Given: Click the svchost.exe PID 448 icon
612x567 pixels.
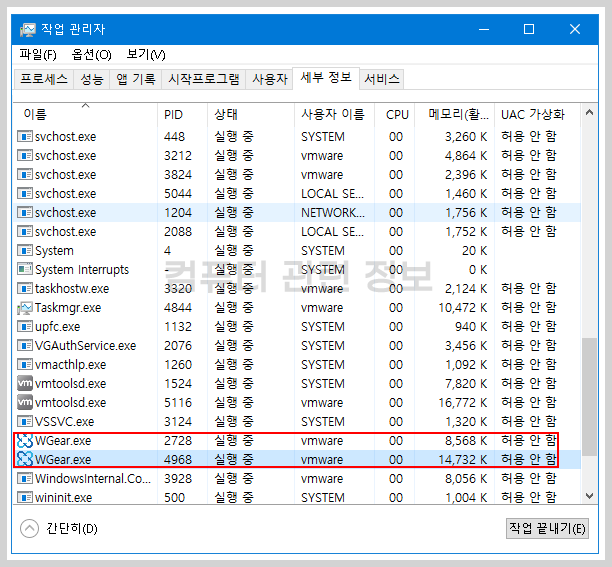Looking at the screenshot, I should [25, 136].
